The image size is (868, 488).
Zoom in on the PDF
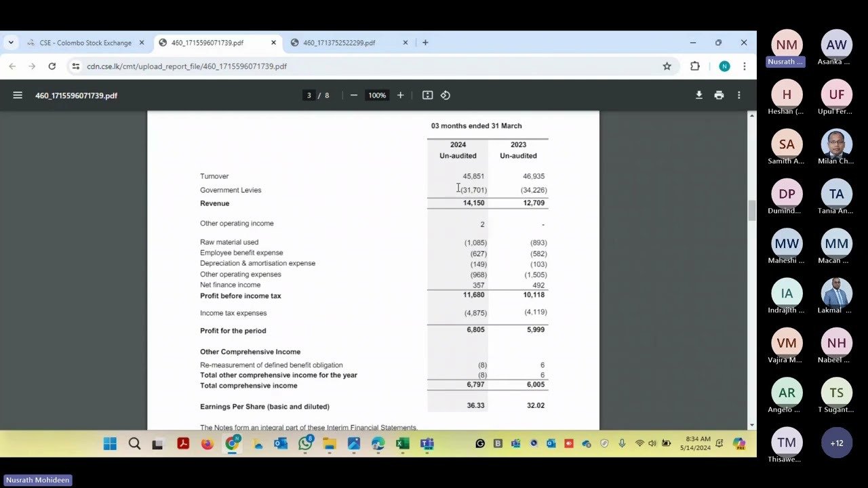tap(400, 95)
